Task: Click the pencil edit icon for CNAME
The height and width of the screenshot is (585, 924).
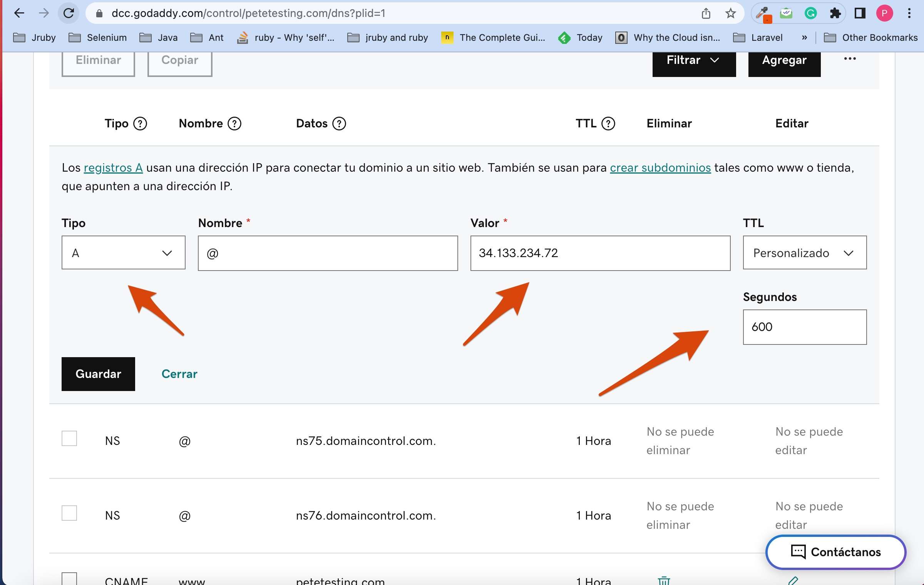Action: [793, 580]
